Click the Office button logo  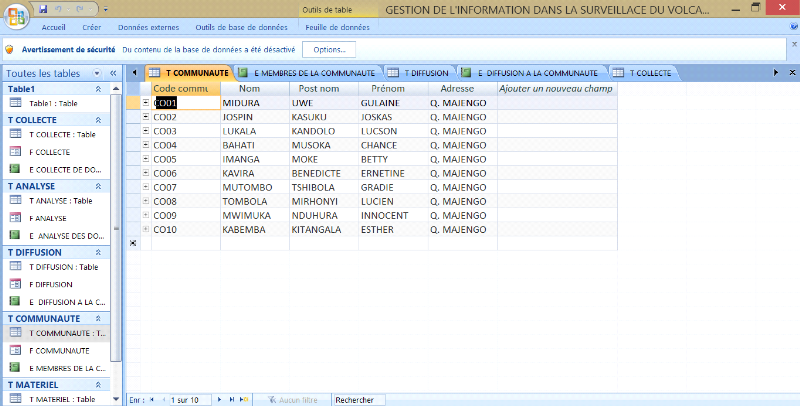(16, 18)
